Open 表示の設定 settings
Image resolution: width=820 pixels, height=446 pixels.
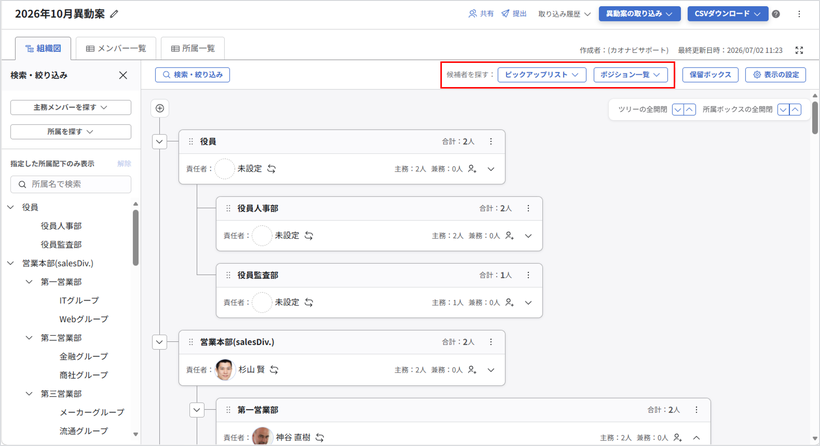point(776,75)
